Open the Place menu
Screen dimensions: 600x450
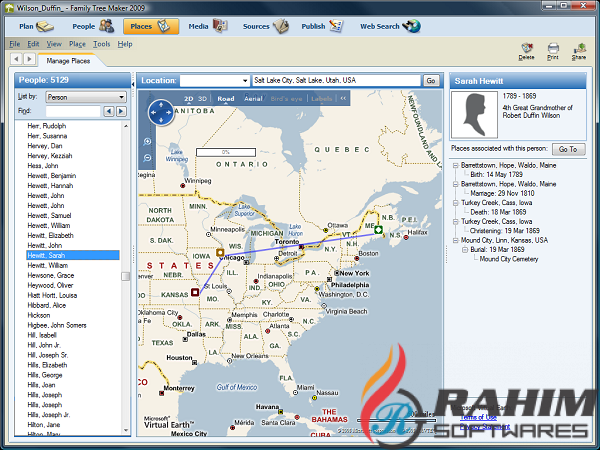[x=77, y=44]
